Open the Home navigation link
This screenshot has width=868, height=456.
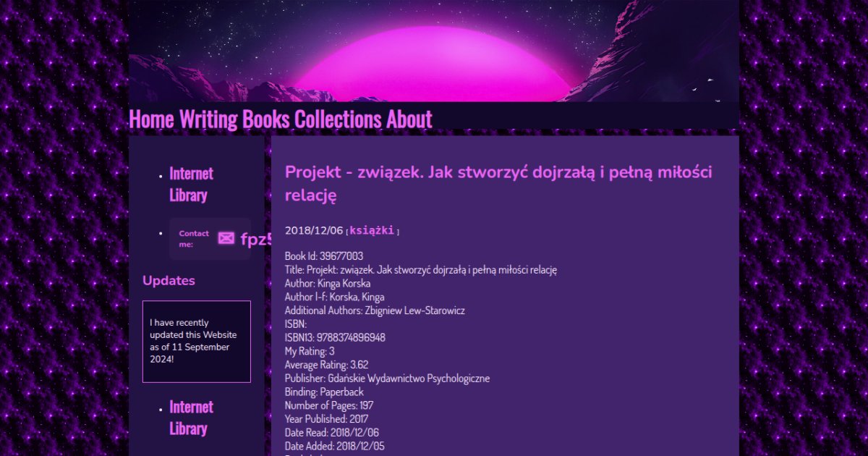[x=151, y=119]
